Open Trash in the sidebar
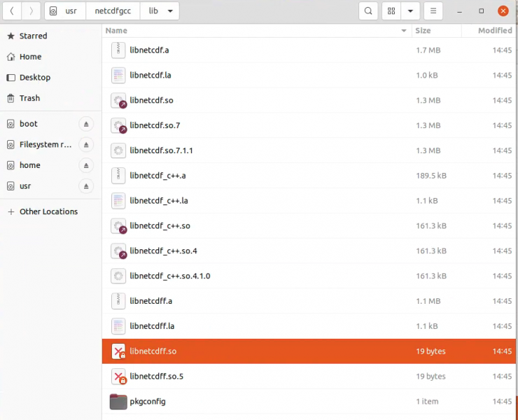 [x=29, y=99]
